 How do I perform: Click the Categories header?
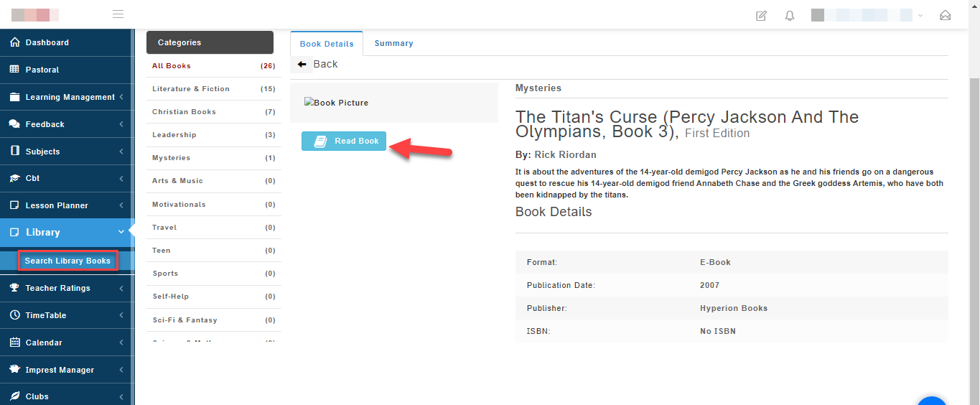coord(210,42)
